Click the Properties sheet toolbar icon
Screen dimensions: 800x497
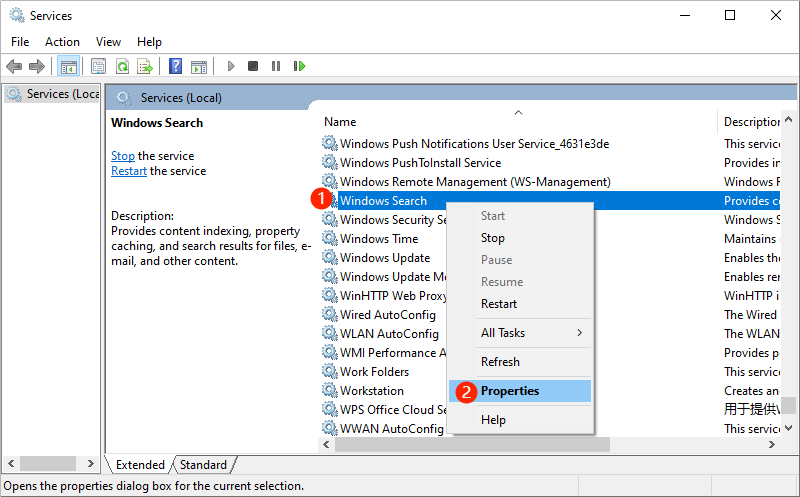(x=98, y=66)
